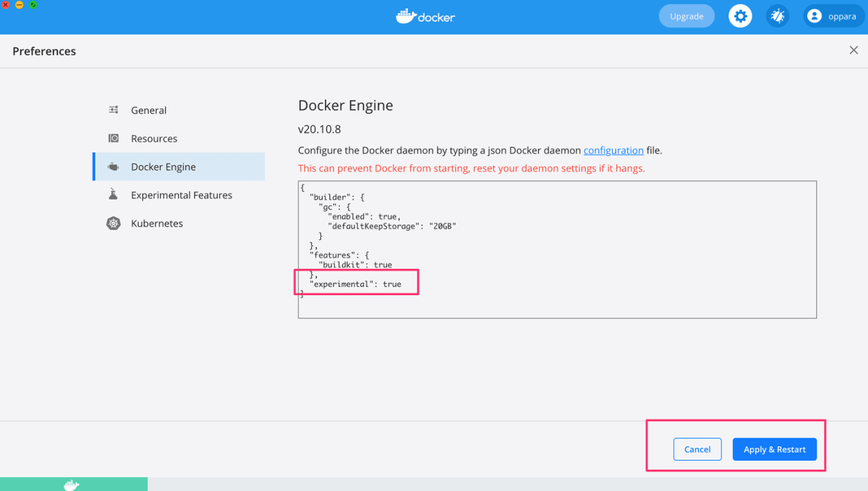Click the "experimental": true line
868x491 pixels.
coord(355,284)
